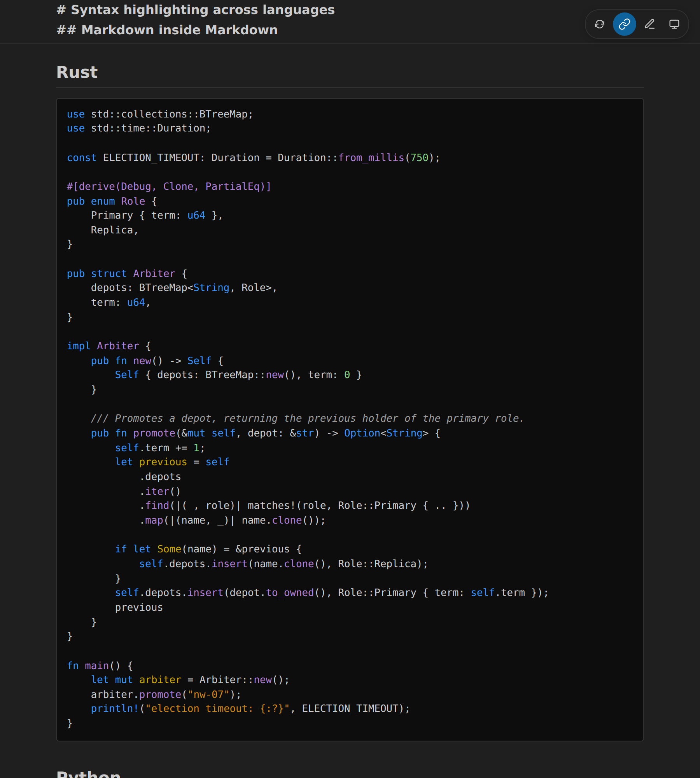
Task: Click the 'Rust' section heading
Action: pos(77,72)
